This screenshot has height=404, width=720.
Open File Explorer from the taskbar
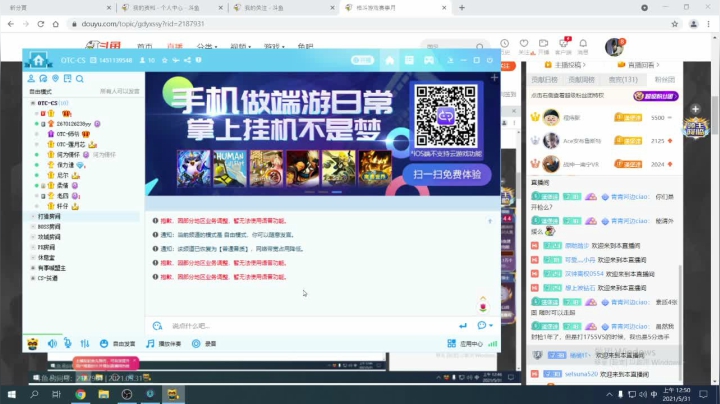[x=104, y=394]
